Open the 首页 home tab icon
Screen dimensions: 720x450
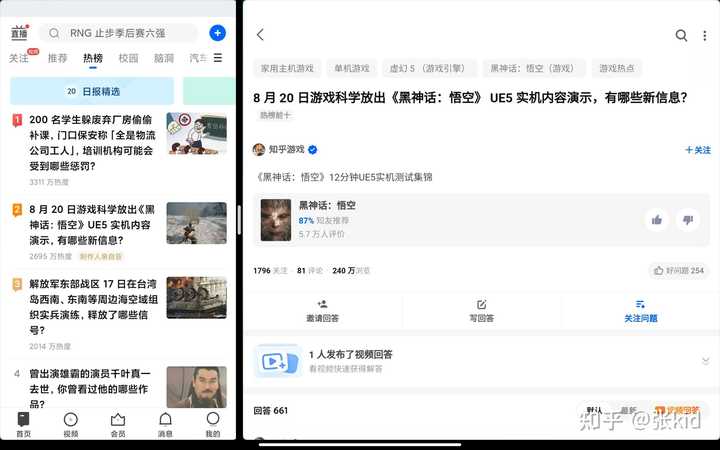[x=23, y=419]
